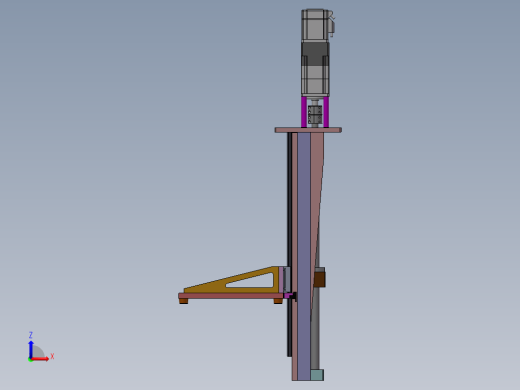Image resolution: width=520 pixels, height=390 pixels.
Task: Select the teal block at column base
Action: (317, 375)
